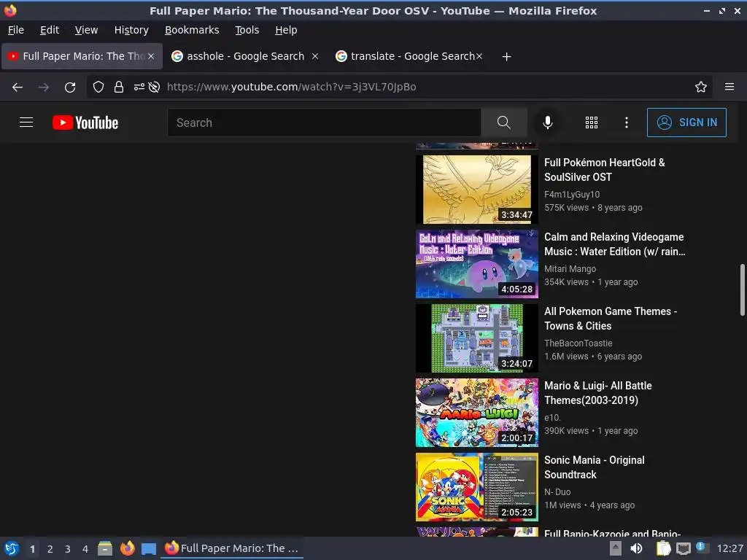Click the YouTube search magnifier button

tap(503, 122)
